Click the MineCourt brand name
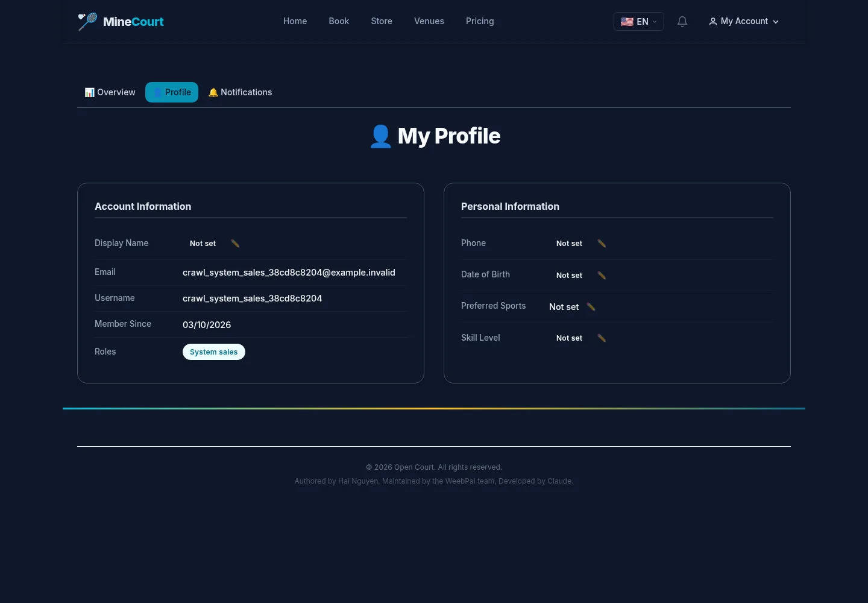This screenshot has width=868, height=603. (x=133, y=22)
